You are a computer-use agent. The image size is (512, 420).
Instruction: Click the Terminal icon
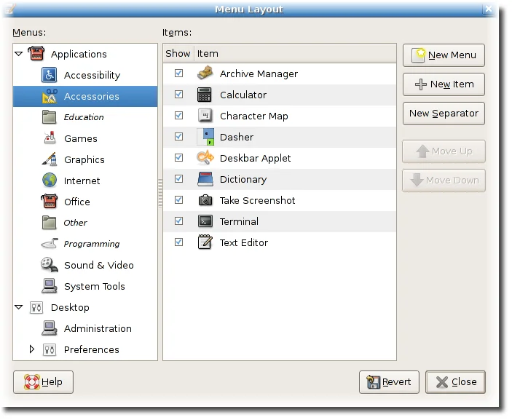pos(205,221)
